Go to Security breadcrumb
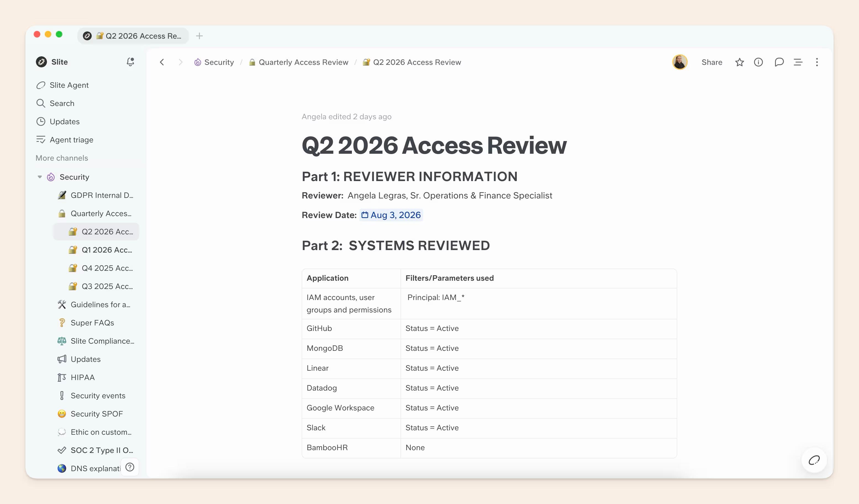This screenshot has height=504, width=859. 214,62
